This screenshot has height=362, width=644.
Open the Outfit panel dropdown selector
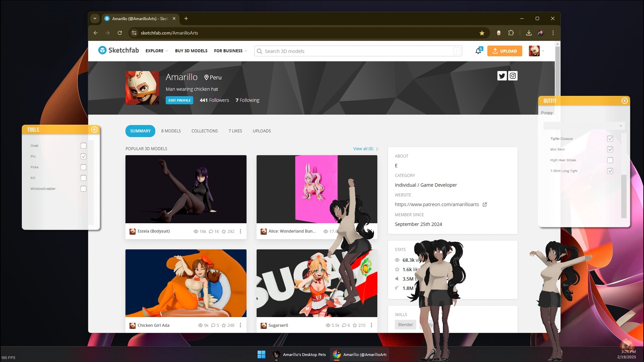click(x=584, y=126)
